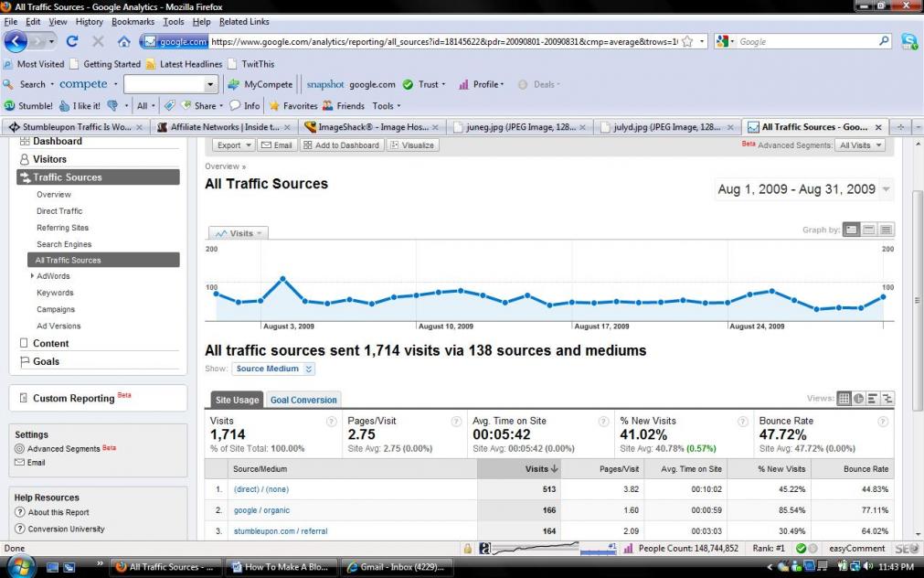This screenshot has width=924, height=578.
Task: Click the Email report button
Action: [277, 145]
